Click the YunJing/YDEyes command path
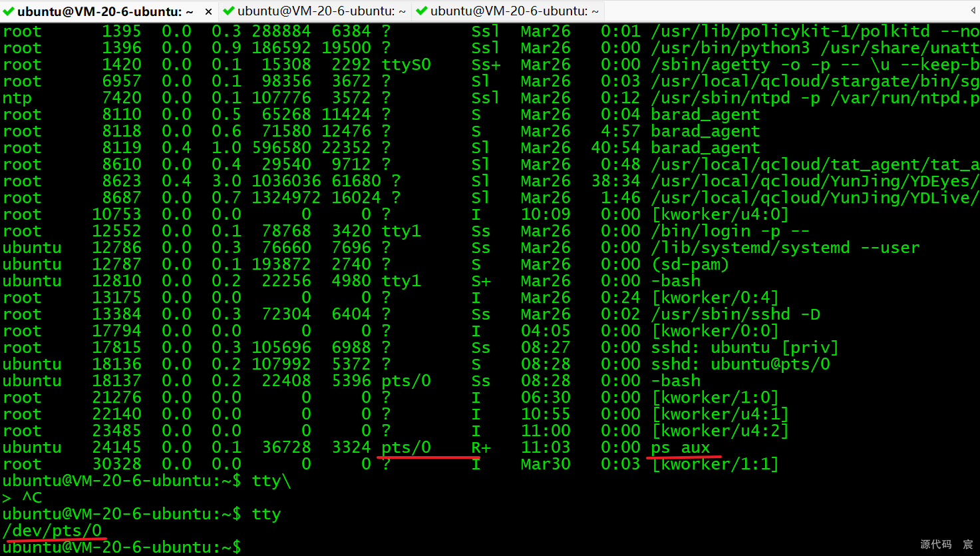Screen dimensions: 980x556 pyautogui.click(x=815, y=181)
